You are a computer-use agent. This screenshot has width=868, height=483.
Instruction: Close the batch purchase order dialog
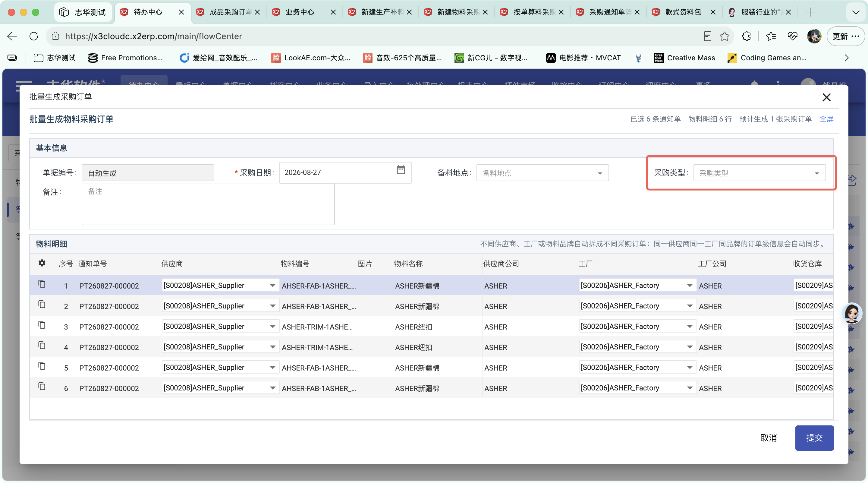(x=826, y=97)
